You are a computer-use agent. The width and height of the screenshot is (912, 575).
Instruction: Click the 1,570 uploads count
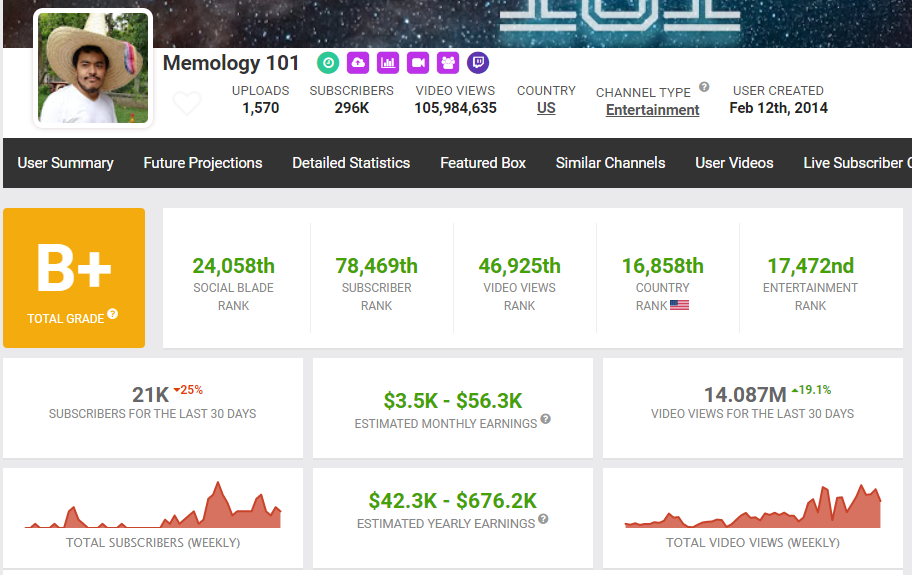coord(261,108)
